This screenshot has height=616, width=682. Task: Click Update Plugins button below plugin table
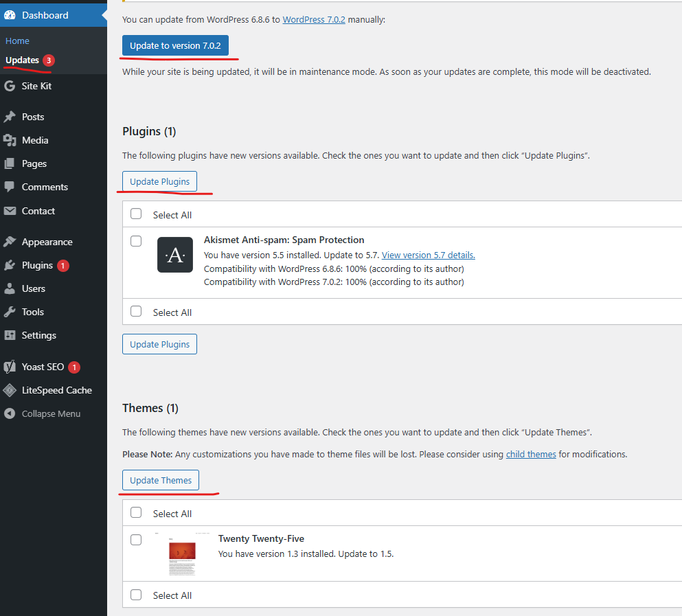coord(159,344)
